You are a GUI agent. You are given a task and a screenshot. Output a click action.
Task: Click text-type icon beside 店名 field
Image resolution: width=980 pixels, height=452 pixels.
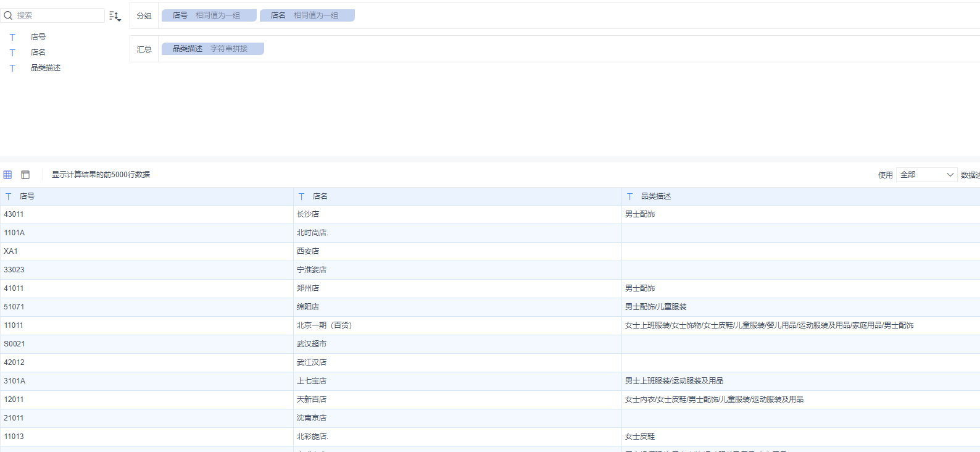coord(12,52)
